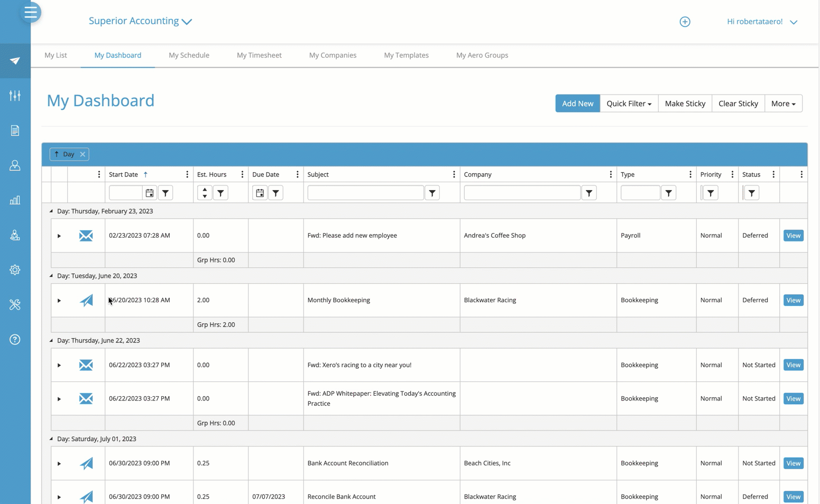Open the Due Date filter funnel

(275, 193)
